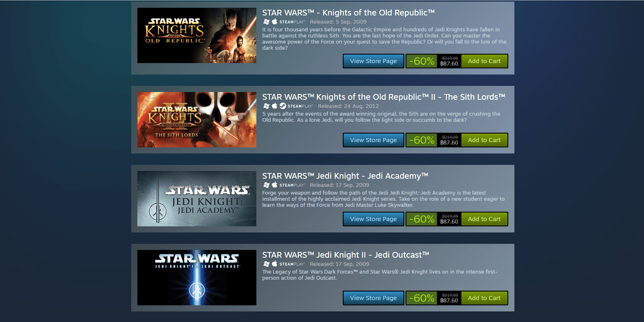Click Windows platform icon for Sith Lords
644x322 pixels.
point(266,106)
